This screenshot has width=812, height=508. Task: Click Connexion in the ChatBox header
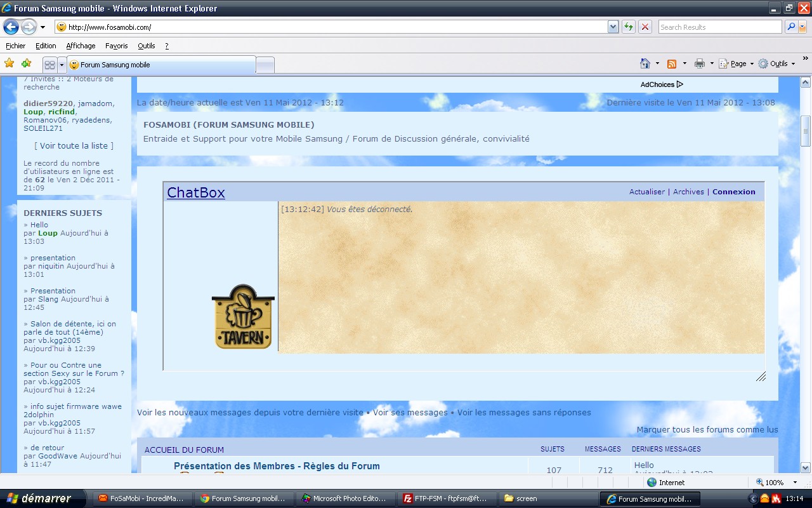pos(734,192)
